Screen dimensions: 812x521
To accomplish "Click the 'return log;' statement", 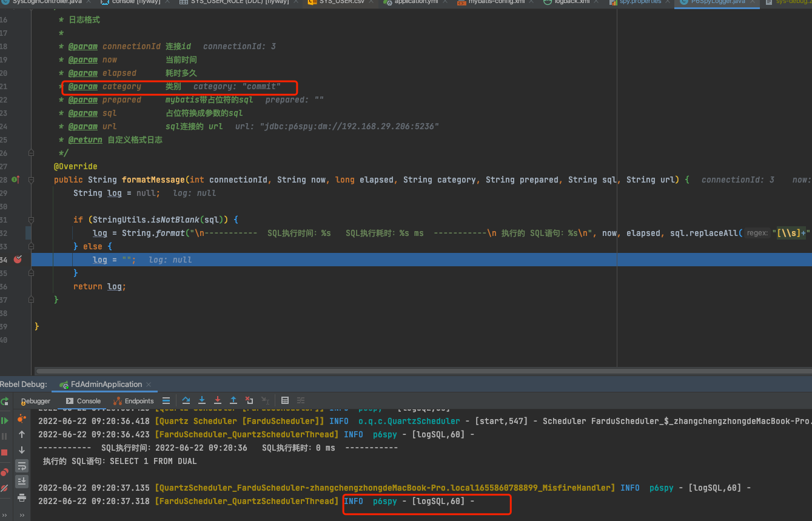I will point(99,286).
